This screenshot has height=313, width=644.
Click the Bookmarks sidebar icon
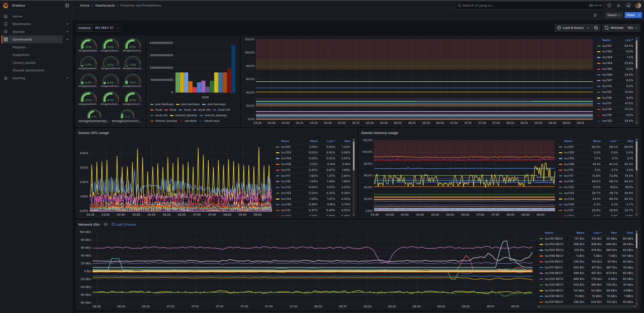[6, 24]
